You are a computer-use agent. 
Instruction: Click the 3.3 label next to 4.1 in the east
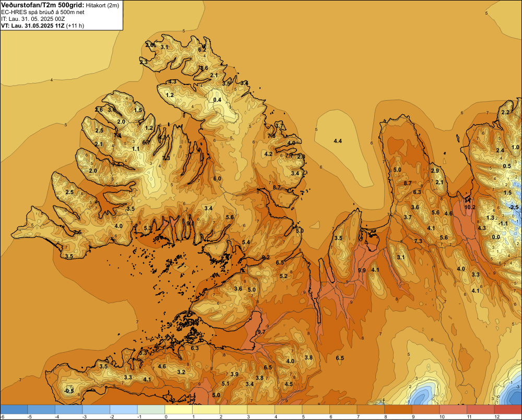tap(476, 274)
